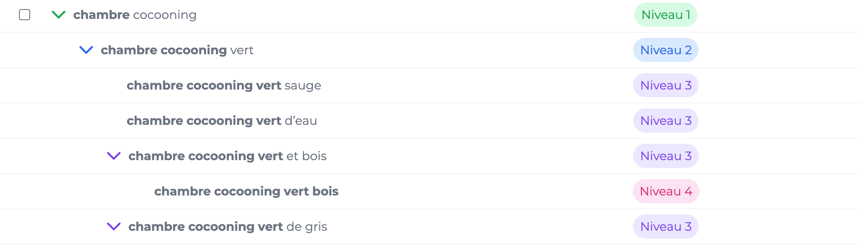Select the keyword 'chambre cocooning vert d'eau'

[222, 121]
